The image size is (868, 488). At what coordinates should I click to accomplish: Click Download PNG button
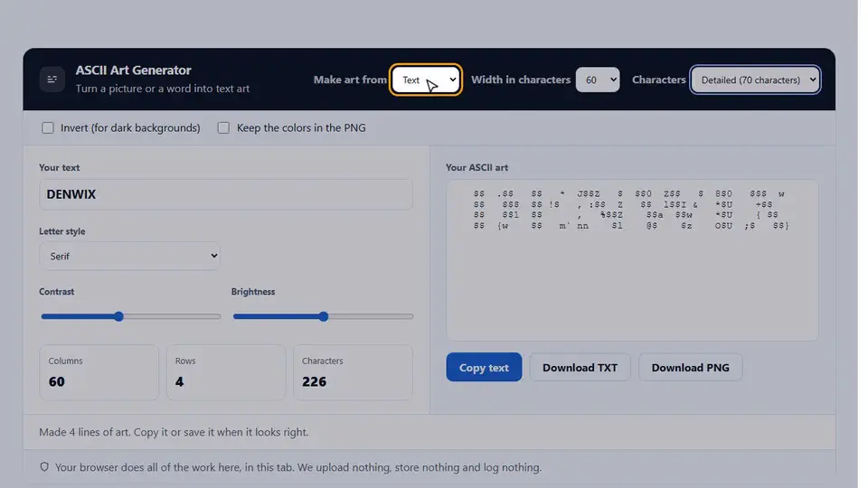[690, 368]
